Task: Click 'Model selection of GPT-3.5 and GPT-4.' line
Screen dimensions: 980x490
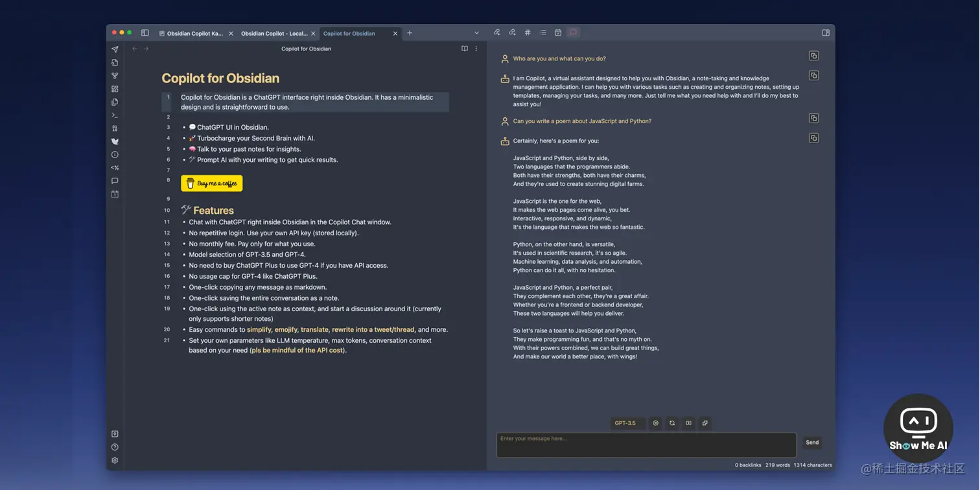Action: (248, 255)
